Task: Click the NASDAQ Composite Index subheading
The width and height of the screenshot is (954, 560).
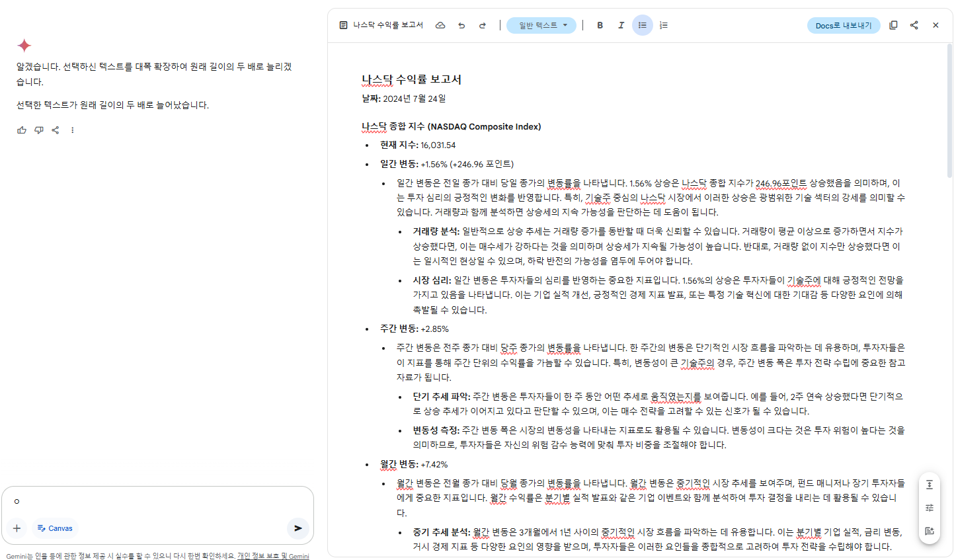Action: (x=451, y=126)
